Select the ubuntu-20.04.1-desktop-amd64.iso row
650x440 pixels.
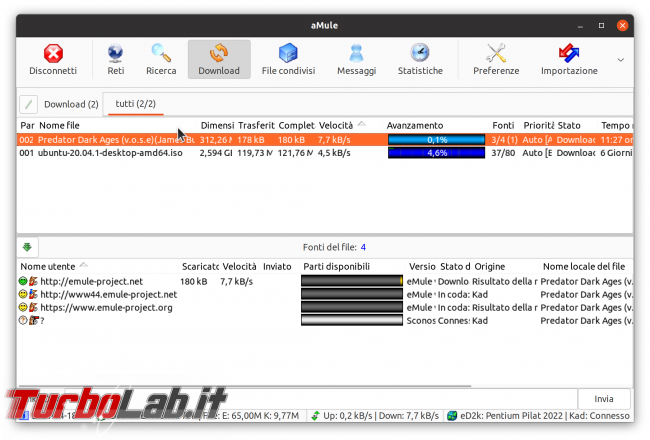pos(325,153)
